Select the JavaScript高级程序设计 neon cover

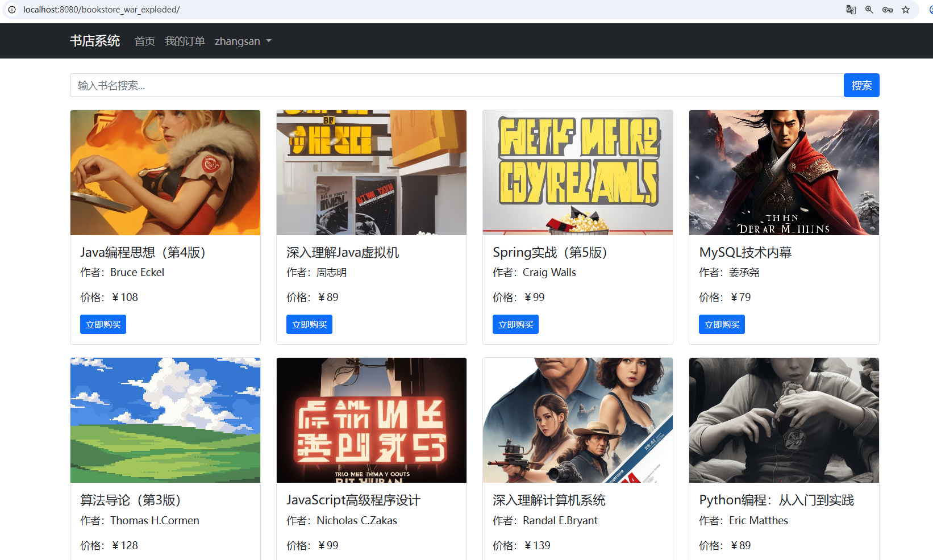(x=372, y=420)
